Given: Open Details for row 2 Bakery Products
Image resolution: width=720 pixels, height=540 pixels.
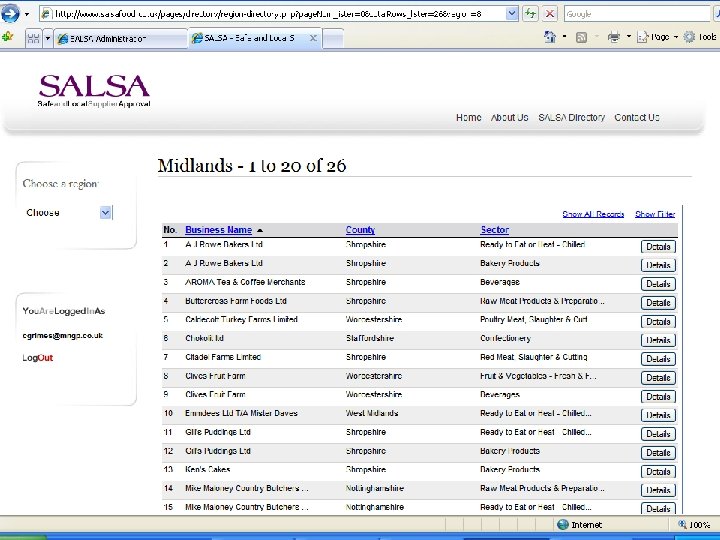Looking at the screenshot, I should point(658,265).
